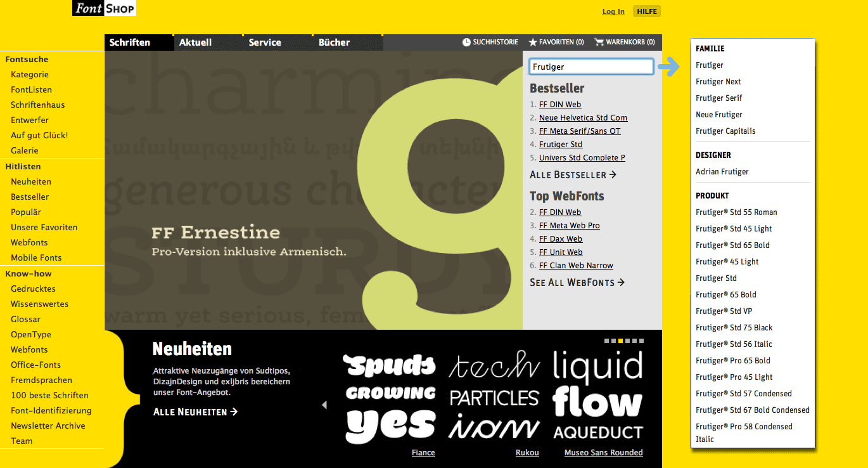The image size is (868, 468).
Task: Open the Team sidebar link
Action: [x=22, y=441]
